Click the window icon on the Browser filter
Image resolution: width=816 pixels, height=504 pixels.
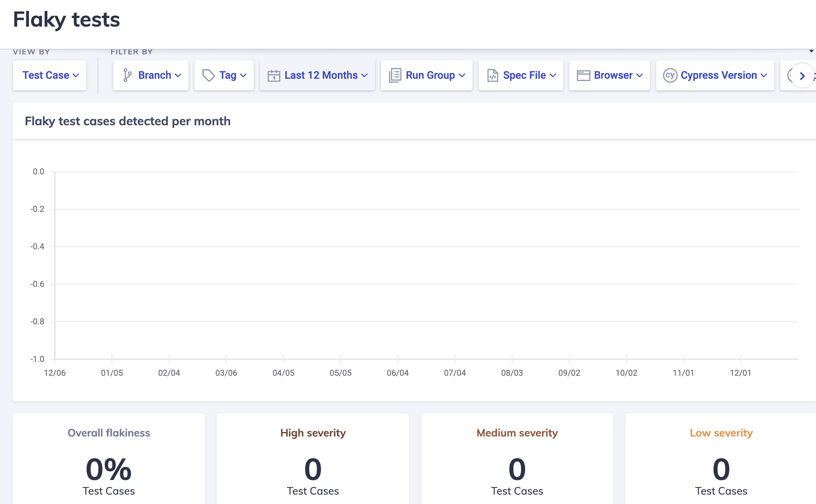(x=583, y=75)
